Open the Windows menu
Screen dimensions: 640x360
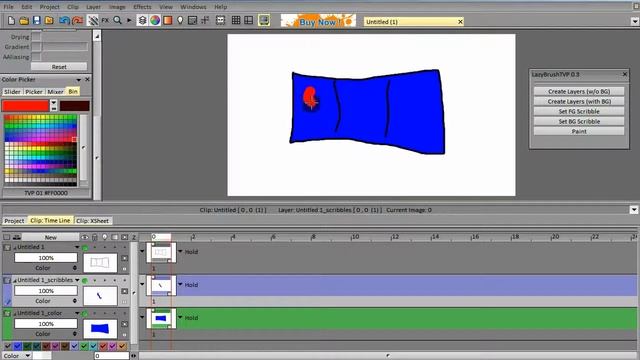pos(193,7)
